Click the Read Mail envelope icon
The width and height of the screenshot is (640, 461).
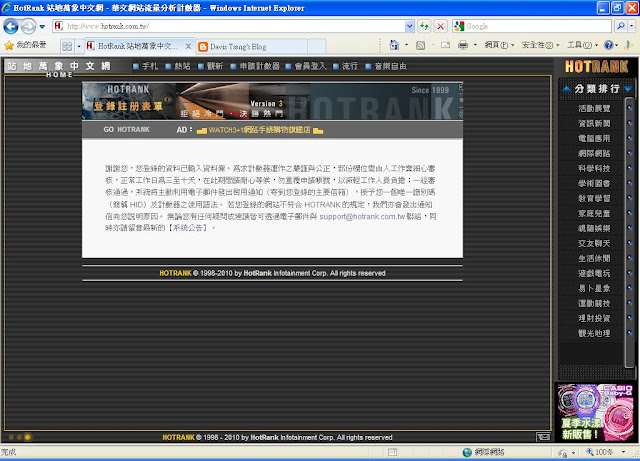[446, 45]
